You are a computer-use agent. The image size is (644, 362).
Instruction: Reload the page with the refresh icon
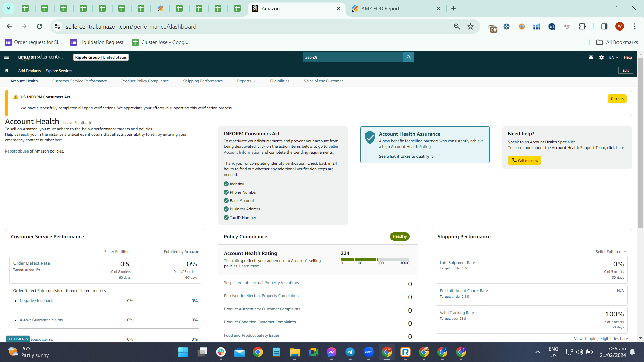[40, 26]
